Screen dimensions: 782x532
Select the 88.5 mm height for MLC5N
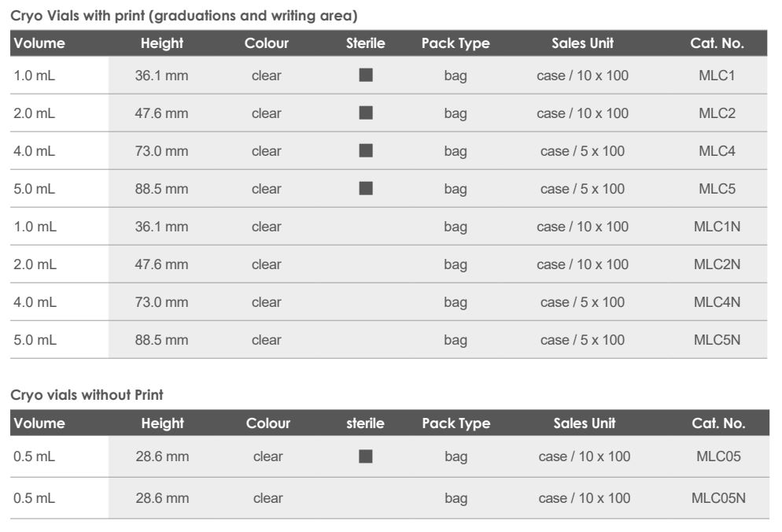pyautogui.click(x=161, y=340)
